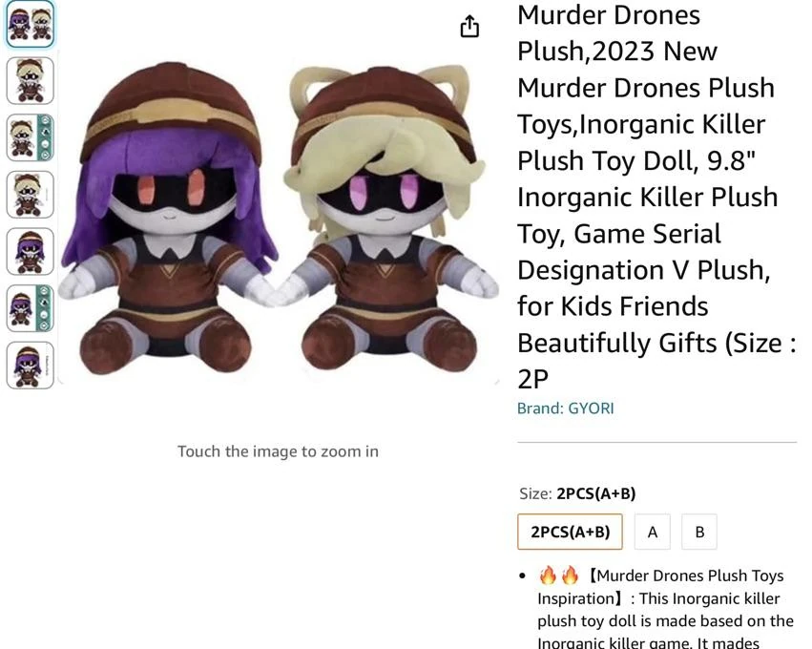View the purple-haired plush thumbnail
The height and width of the screenshot is (649, 812).
tap(30, 250)
